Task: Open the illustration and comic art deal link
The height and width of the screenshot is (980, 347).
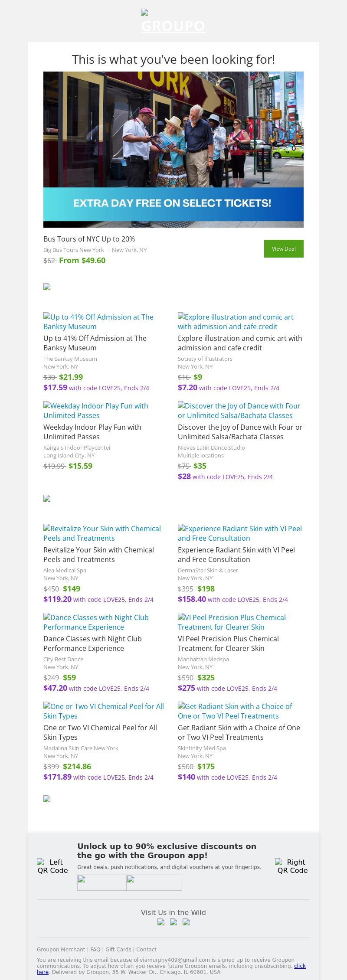Action: pyautogui.click(x=236, y=322)
